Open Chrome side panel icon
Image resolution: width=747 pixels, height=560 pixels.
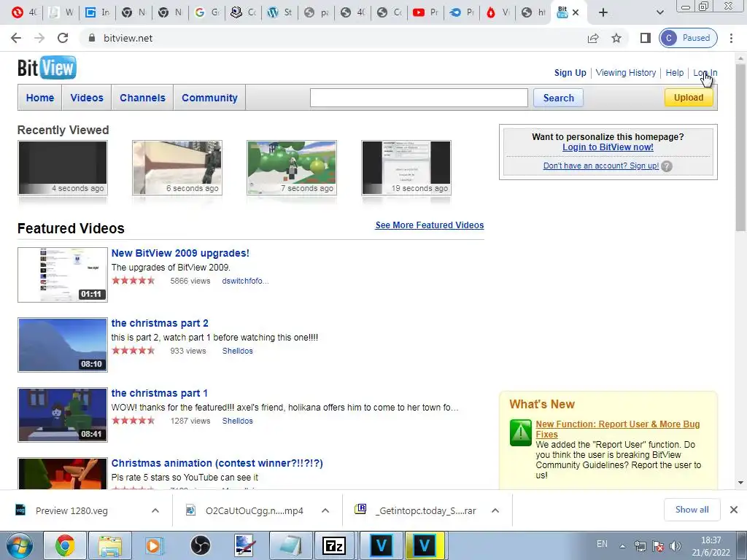click(x=646, y=38)
